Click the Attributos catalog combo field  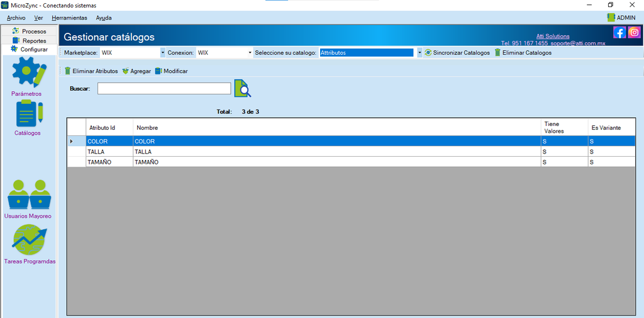[x=366, y=53]
